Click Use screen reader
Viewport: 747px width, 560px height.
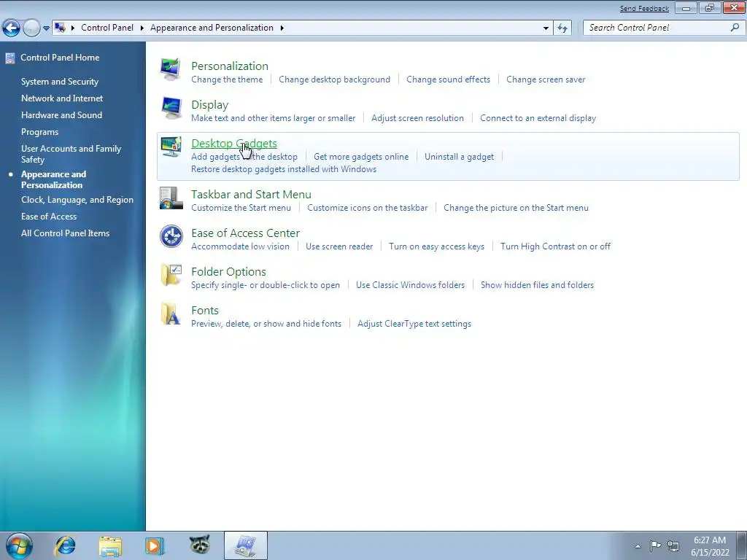339,246
